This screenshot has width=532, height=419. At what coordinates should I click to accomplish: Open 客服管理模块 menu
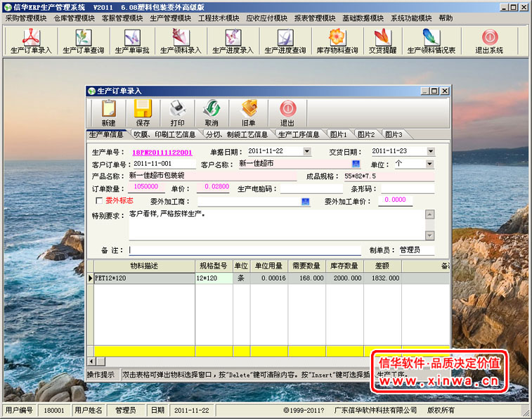coord(122,18)
